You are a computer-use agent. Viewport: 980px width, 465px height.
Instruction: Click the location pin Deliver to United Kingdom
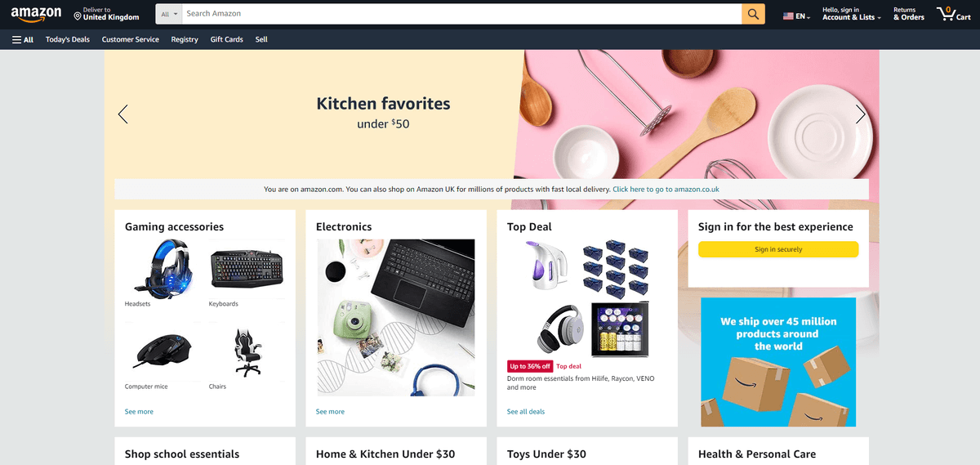pyautogui.click(x=106, y=14)
